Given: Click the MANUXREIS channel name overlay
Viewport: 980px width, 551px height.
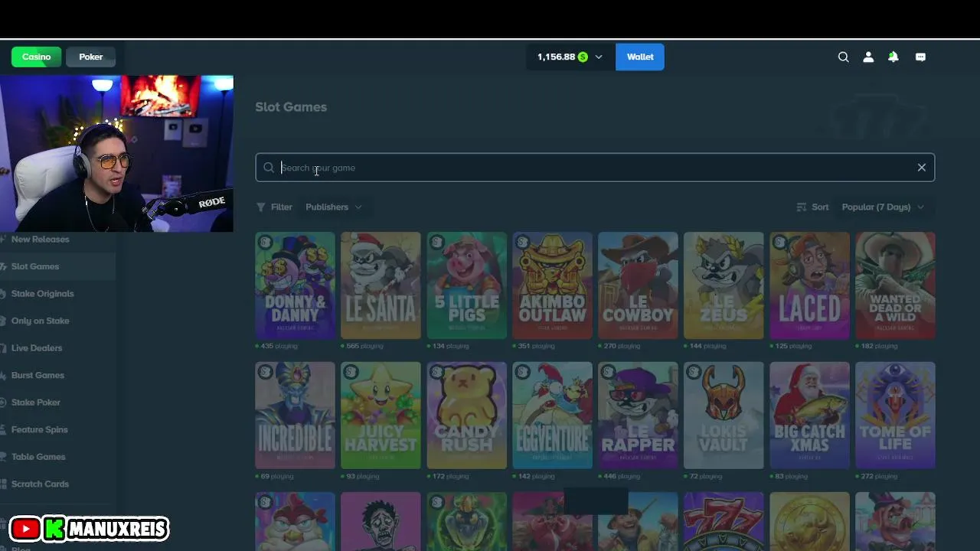Looking at the screenshot, I should 116,528.
